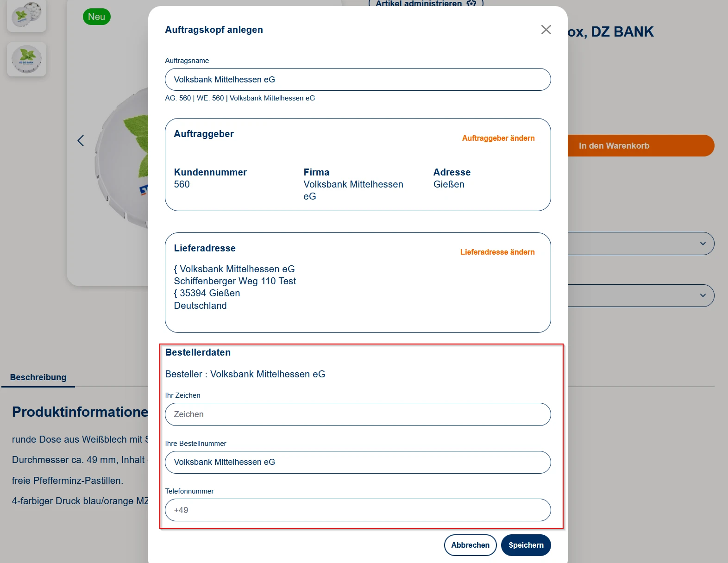Click the Telefonnummer input field
Image resolution: width=728 pixels, height=563 pixels.
pos(358,510)
